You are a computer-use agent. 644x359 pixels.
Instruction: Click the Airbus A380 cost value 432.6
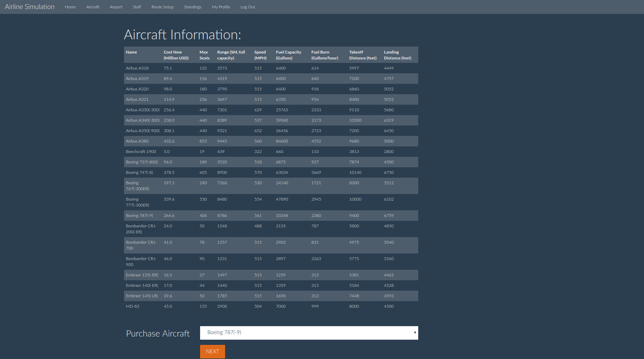[169, 141]
